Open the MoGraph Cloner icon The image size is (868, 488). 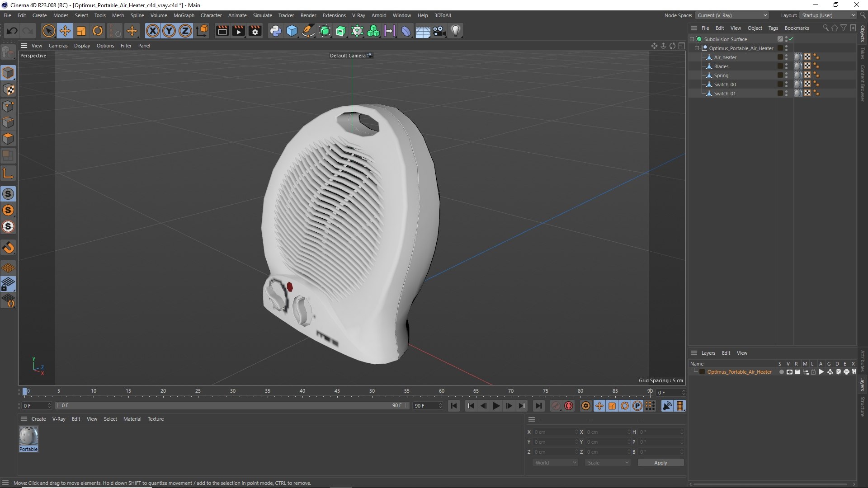coord(373,31)
